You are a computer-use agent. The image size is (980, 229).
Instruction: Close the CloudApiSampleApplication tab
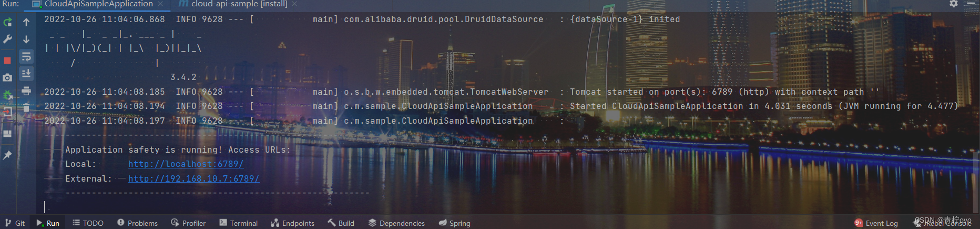(x=160, y=4)
